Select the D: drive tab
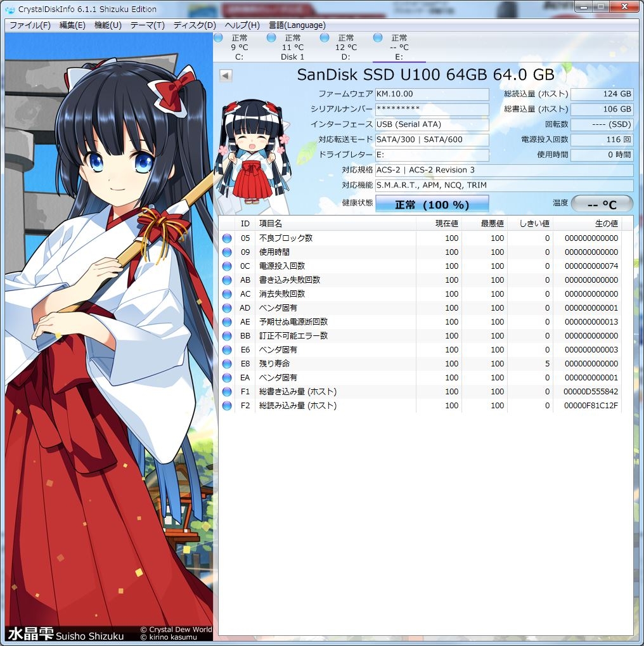This screenshot has width=644, height=646. coord(345,47)
